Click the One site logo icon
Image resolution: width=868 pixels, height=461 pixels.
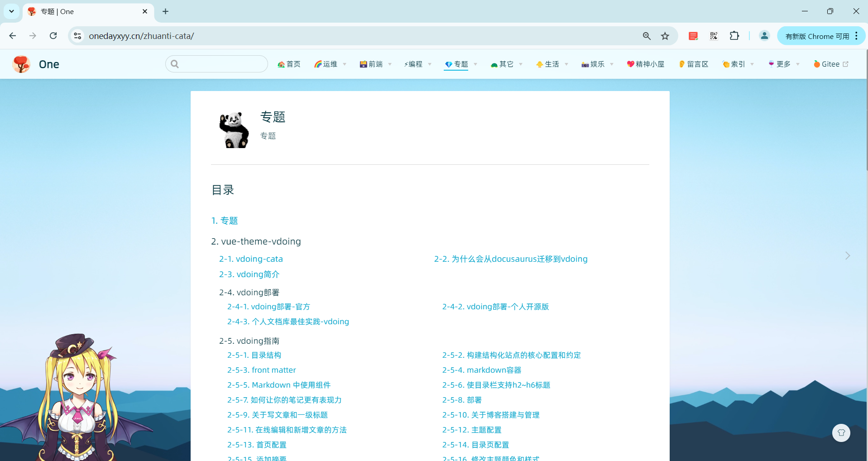tap(21, 64)
